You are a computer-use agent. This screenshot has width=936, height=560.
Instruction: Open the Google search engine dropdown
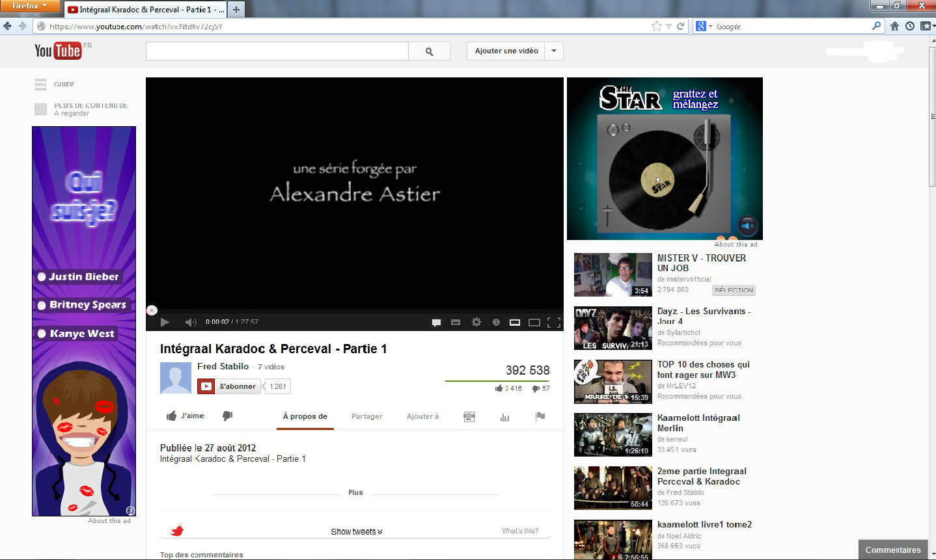pos(704,26)
